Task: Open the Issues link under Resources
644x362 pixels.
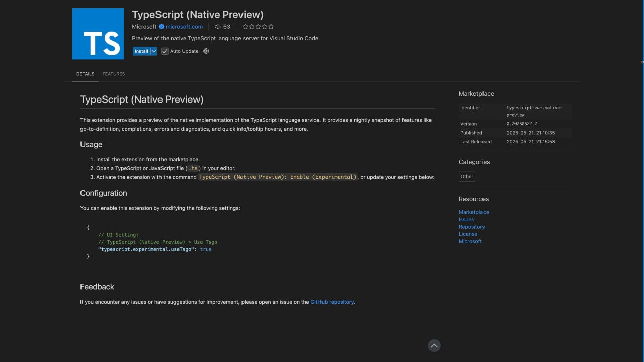Action: coord(466,219)
